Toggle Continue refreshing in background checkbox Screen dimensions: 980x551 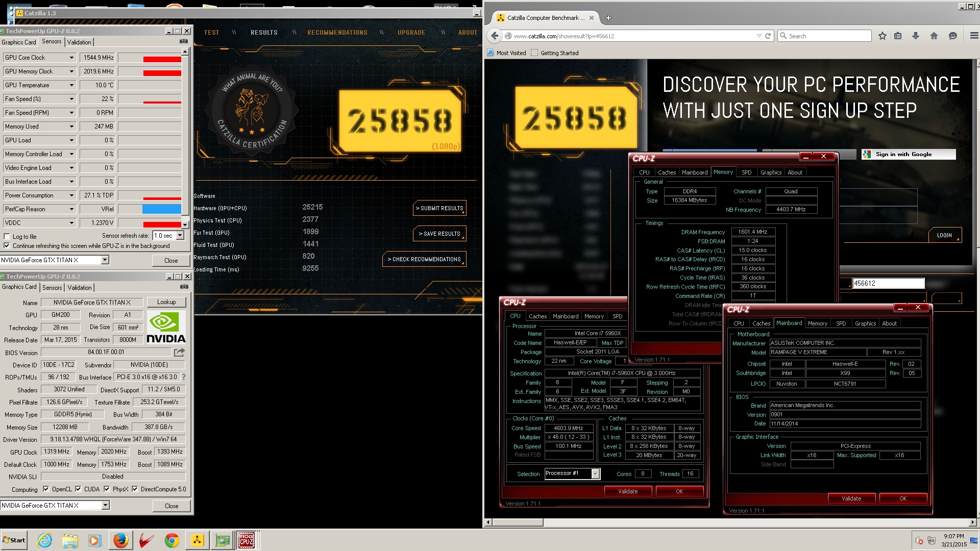click(x=7, y=246)
